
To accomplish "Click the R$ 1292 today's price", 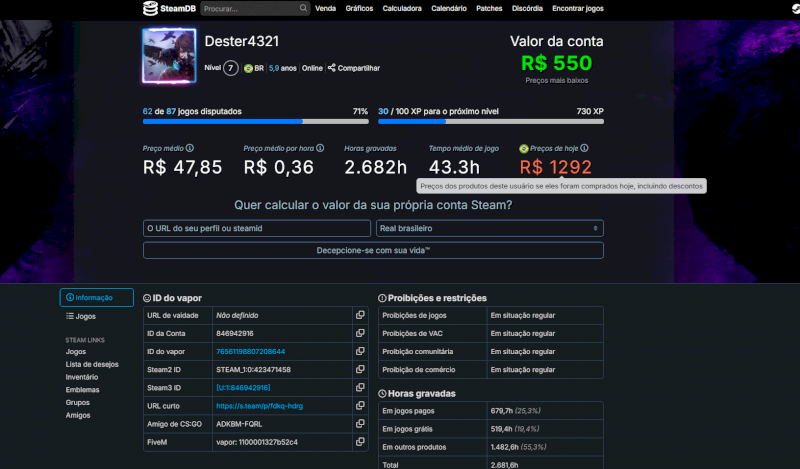I will [x=556, y=167].
